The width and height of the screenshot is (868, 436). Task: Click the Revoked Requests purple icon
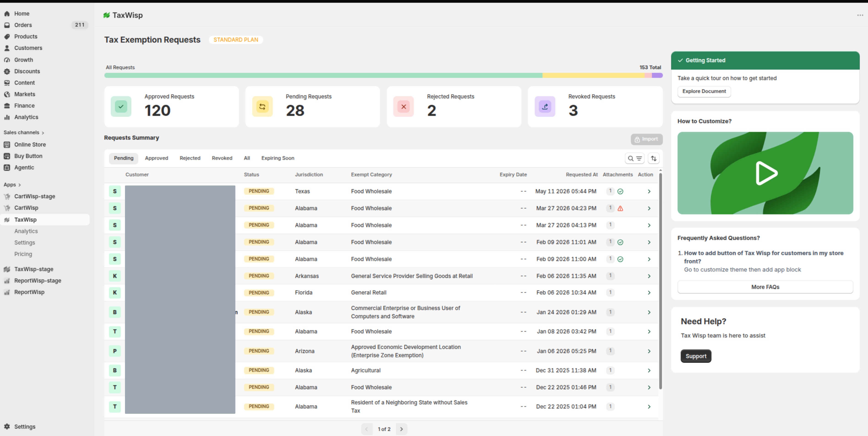(x=545, y=106)
